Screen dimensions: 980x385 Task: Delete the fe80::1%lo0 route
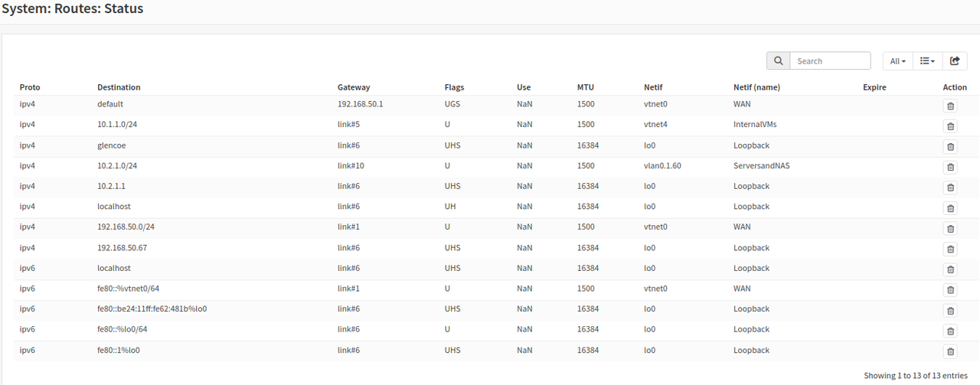pyautogui.click(x=950, y=351)
